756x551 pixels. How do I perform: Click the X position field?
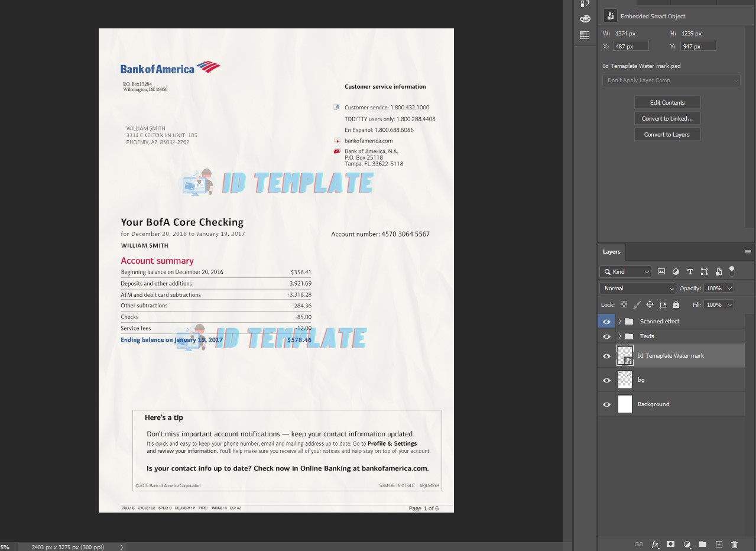[631, 46]
